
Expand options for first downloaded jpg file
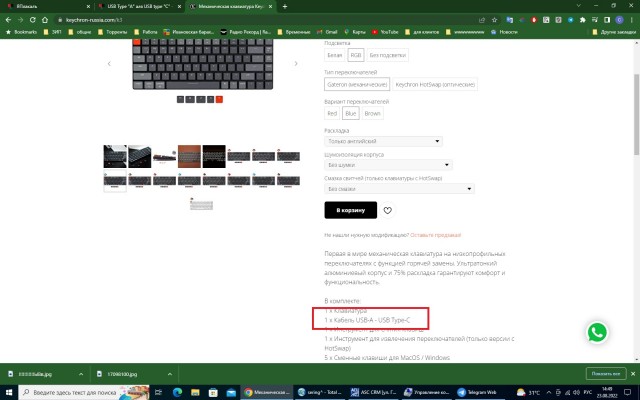pos(81,374)
